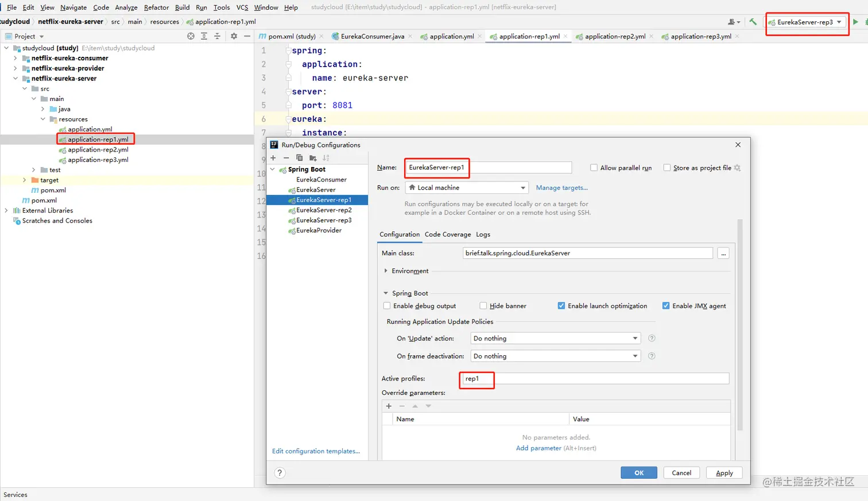Open the On 'Update' action dropdown

pyautogui.click(x=555, y=339)
